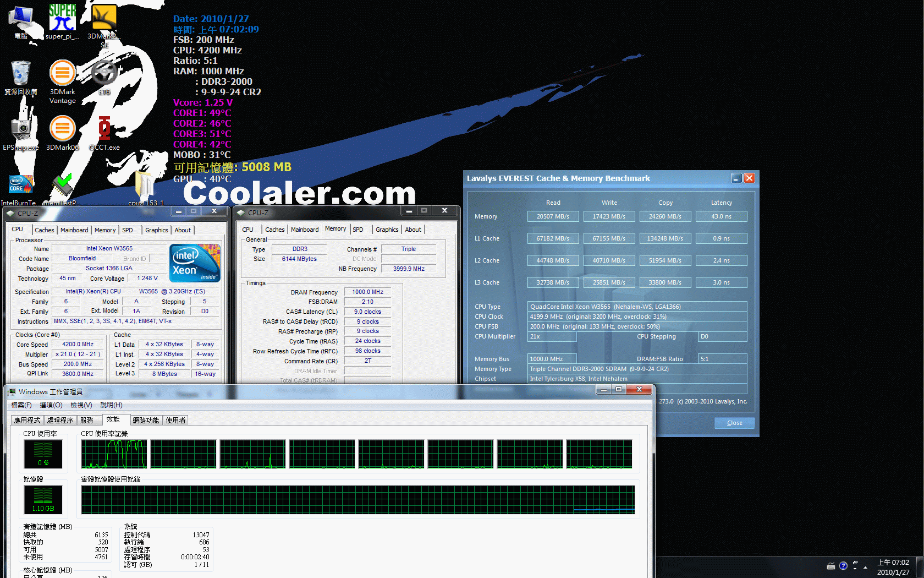Switch to the 網路功能 tab in Task Manager
The width and height of the screenshot is (924, 578).
146,420
